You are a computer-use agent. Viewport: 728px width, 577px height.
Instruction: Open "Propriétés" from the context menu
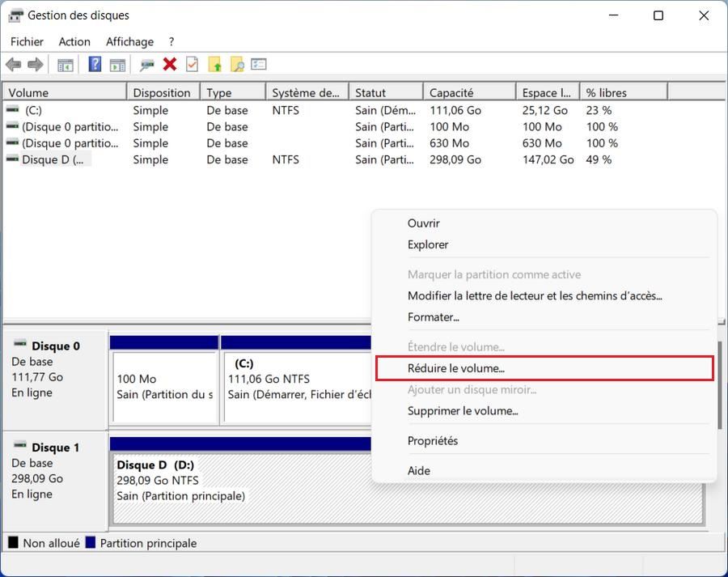pos(433,441)
